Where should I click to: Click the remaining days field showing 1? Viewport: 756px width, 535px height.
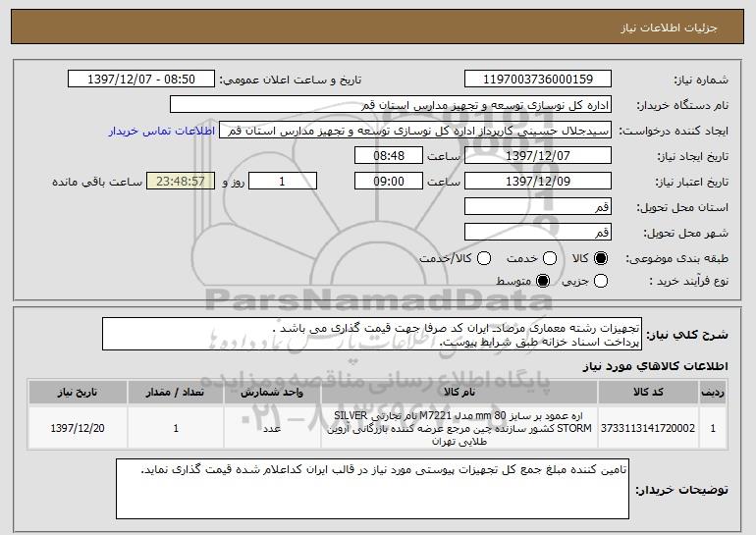(283, 182)
